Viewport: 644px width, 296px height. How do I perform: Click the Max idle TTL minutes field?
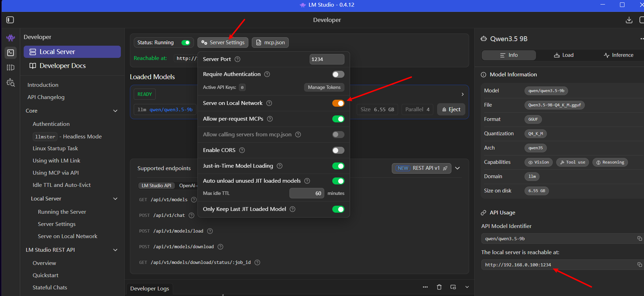(x=307, y=193)
